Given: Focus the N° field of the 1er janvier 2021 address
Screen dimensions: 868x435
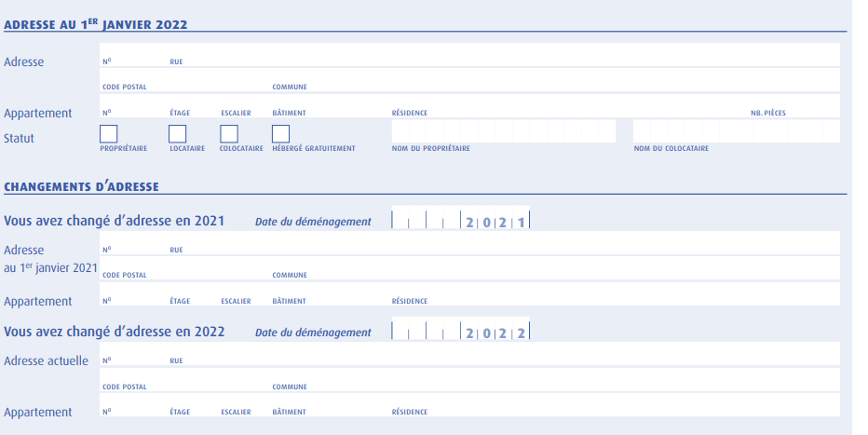Looking at the screenshot, I should click(134, 243).
